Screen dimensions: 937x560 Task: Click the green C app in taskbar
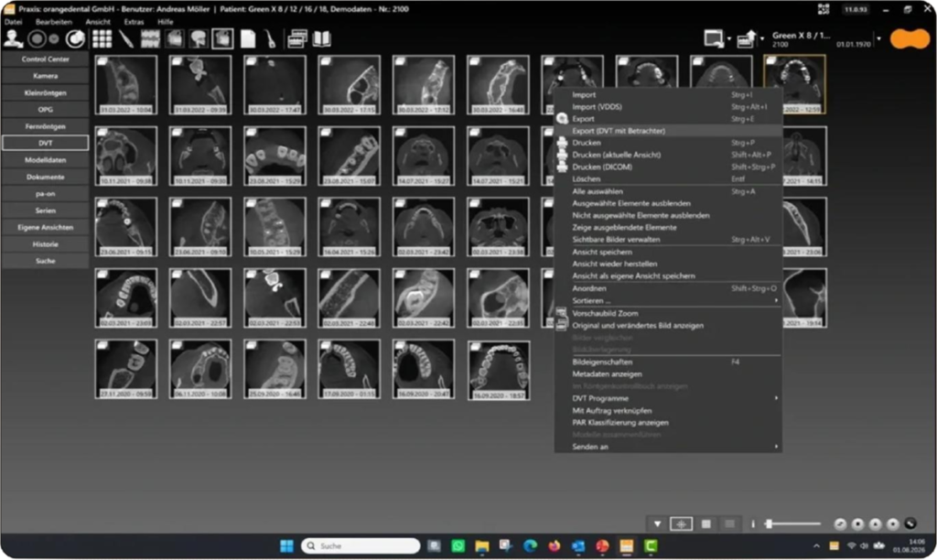coord(651,545)
